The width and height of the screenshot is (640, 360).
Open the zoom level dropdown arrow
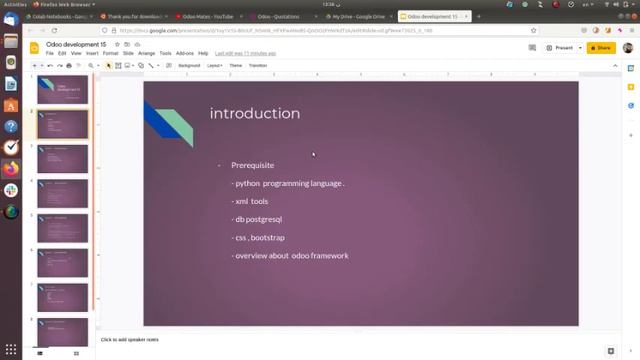pos(98,65)
